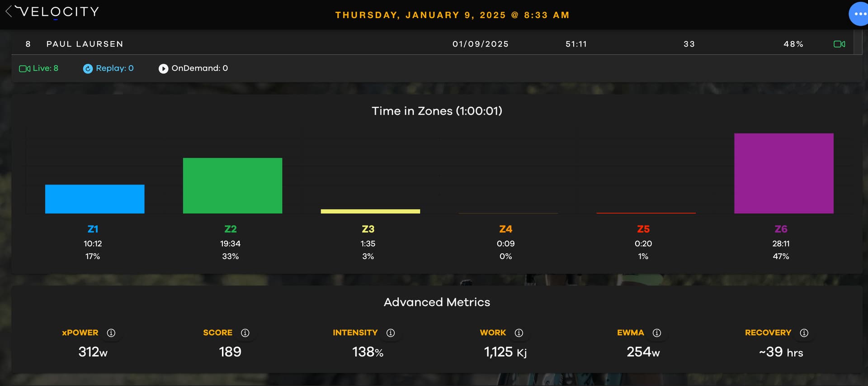Click the RECOVERY info icon
The image size is (868, 386).
click(x=804, y=333)
